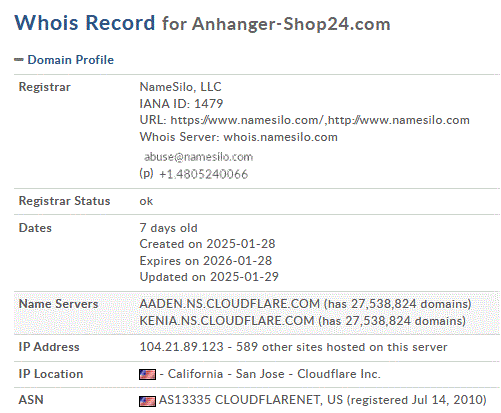This screenshot has height=413, width=501.
Task: Click the Created on 2025-01-28 date
Action: tap(207, 244)
